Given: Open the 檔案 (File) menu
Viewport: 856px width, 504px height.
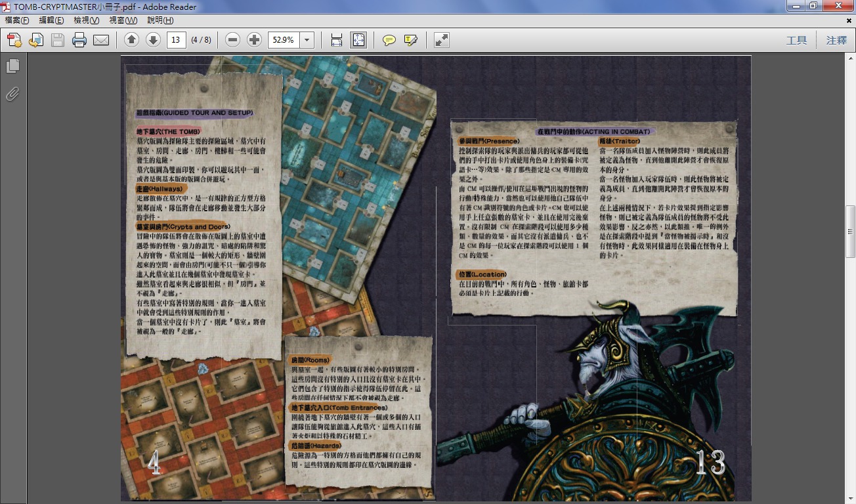Looking at the screenshot, I should pos(17,20).
